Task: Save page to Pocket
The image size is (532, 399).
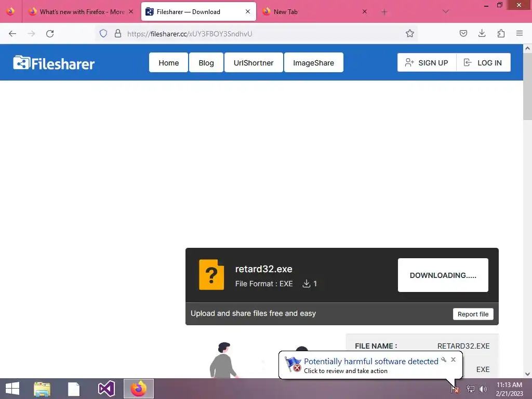Action: pos(463,33)
